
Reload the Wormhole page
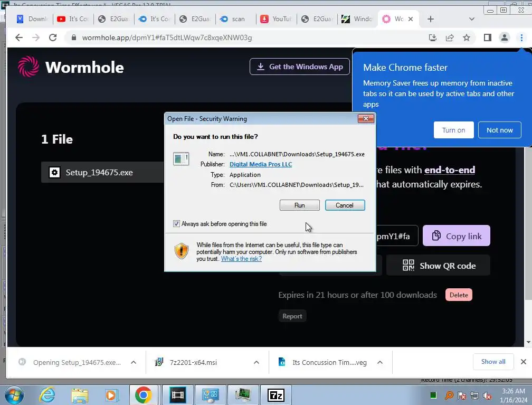[53, 37]
